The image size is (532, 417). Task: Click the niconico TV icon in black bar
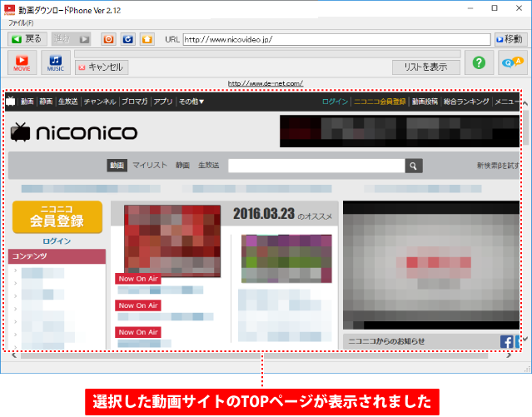click(x=11, y=101)
